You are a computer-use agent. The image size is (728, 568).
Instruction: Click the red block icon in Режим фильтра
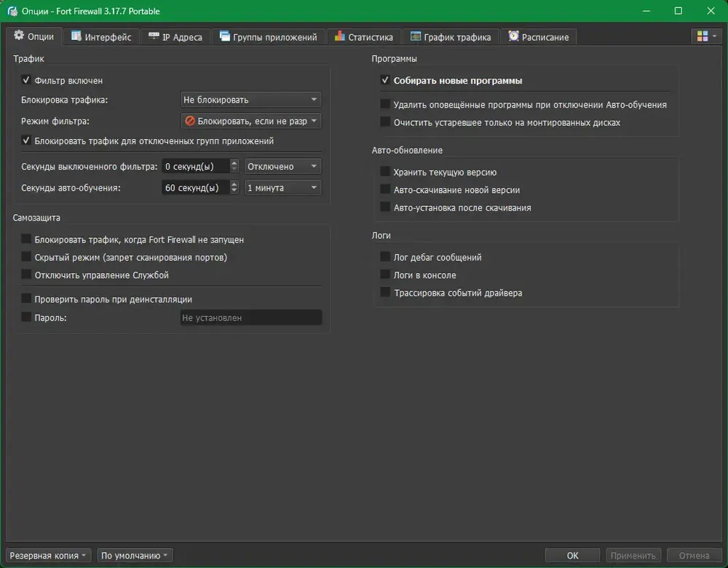click(x=189, y=121)
